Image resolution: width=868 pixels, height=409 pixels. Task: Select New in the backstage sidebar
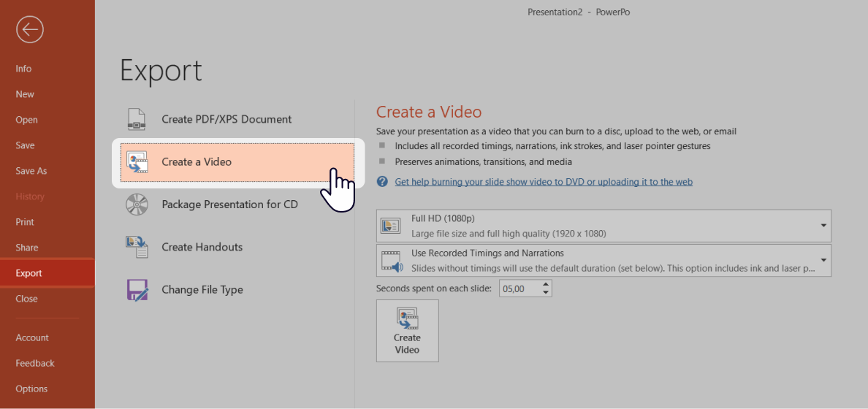[x=25, y=94]
